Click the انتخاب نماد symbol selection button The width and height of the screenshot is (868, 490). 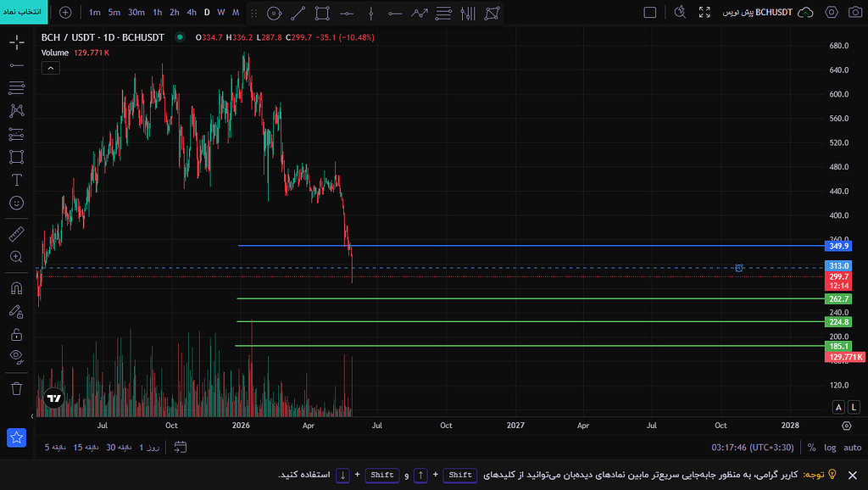tap(24, 12)
